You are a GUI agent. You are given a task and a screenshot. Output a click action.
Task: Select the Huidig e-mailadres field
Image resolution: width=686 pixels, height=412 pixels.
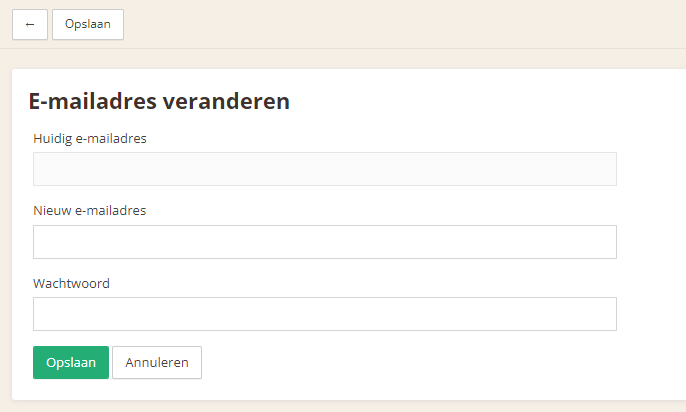[325, 169]
